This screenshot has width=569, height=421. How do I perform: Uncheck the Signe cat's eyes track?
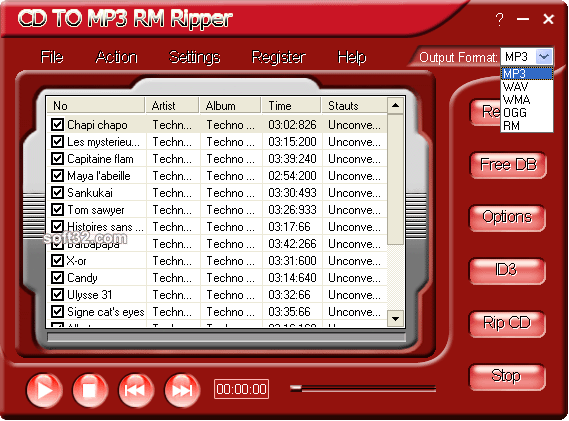pyautogui.click(x=57, y=312)
